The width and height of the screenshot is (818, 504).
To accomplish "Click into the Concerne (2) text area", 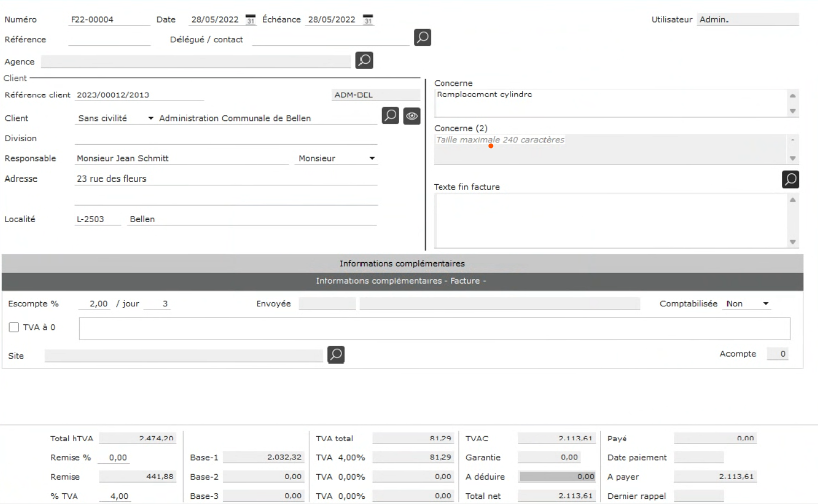I will (x=609, y=149).
